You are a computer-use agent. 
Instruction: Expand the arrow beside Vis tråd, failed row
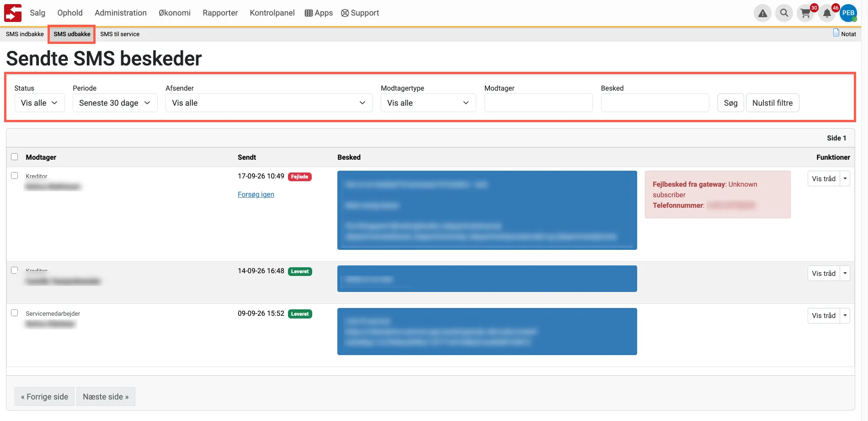pos(845,178)
